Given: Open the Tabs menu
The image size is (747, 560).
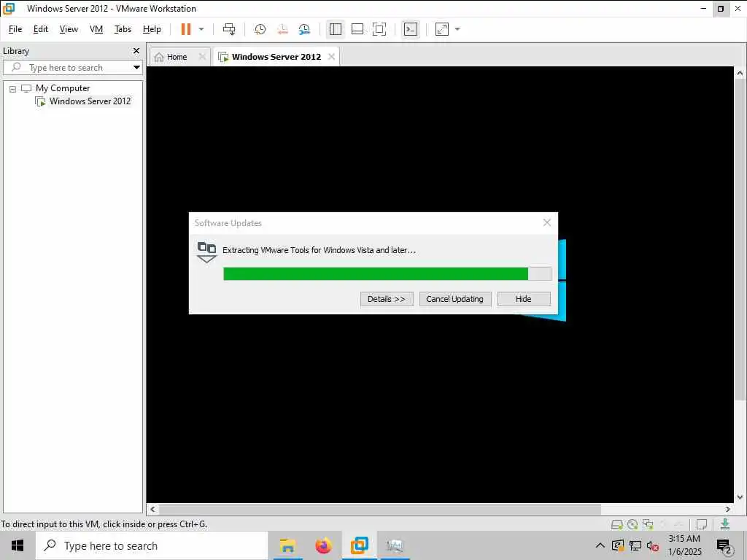Looking at the screenshot, I should pos(123,29).
